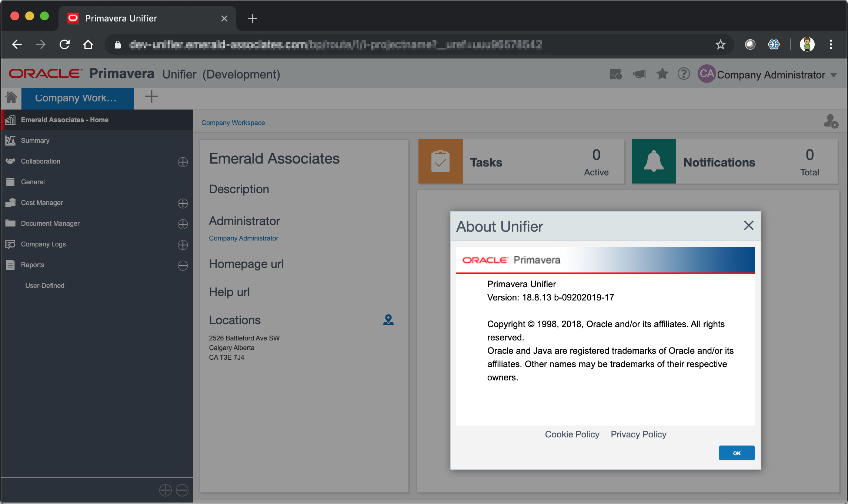Click the Locations map pin icon
The width and height of the screenshot is (848, 504).
388,320
